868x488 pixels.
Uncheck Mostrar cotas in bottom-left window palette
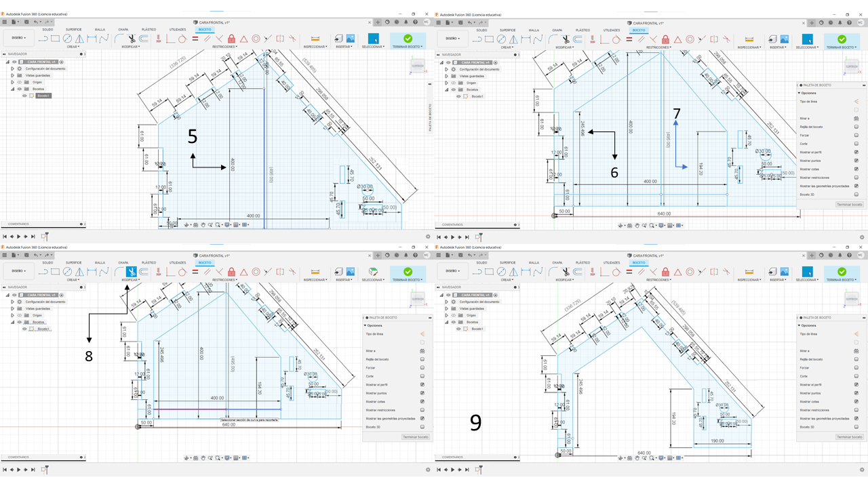(x=422, y=402)
